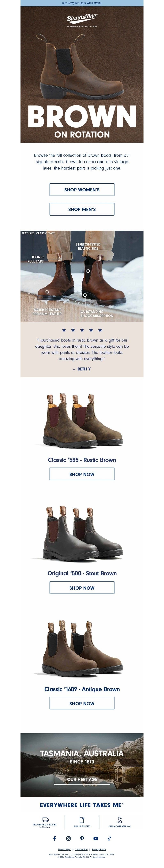Image resolution: width=164 pixels, height=868 pixels.
Task: Click the Blundstone logo at top
Action: 82,20
